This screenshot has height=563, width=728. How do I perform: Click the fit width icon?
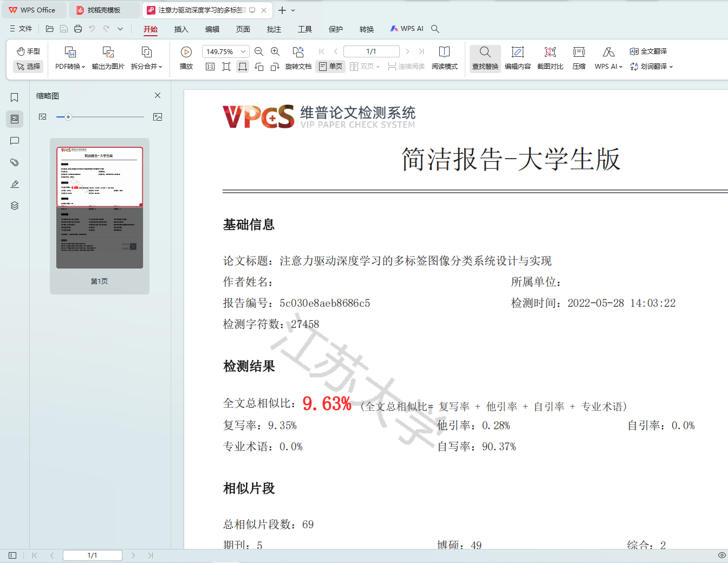click(243, 67)
